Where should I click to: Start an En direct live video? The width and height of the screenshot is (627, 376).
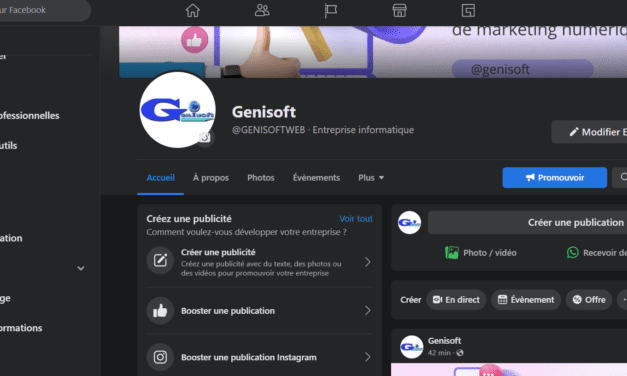click(456, 300)
